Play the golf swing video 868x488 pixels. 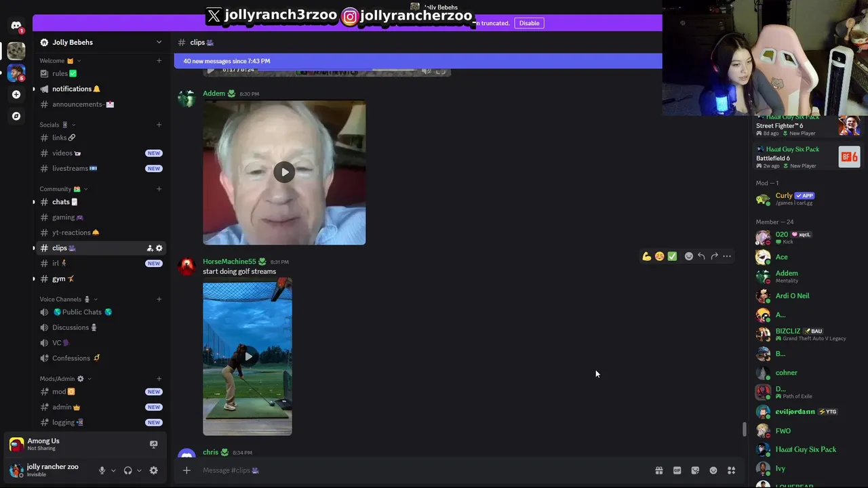pyautogui.click(x=248, y=357)
